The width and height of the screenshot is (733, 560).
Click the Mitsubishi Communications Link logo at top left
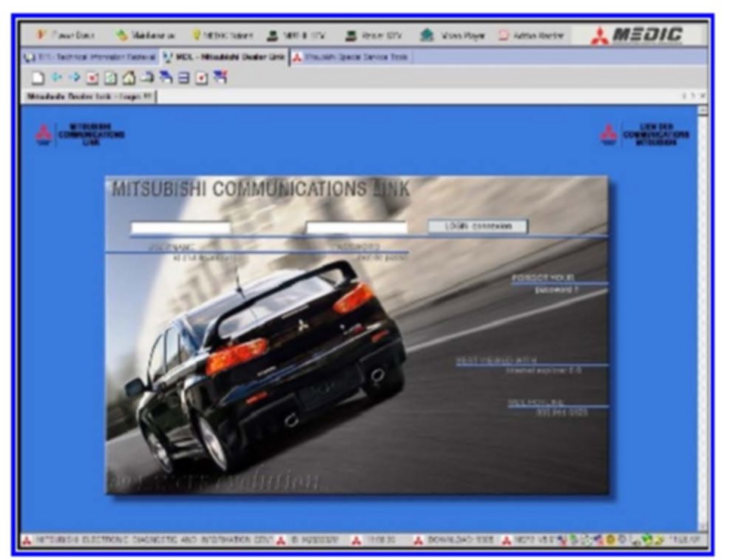pyautogui.click(x=80, y=135)
